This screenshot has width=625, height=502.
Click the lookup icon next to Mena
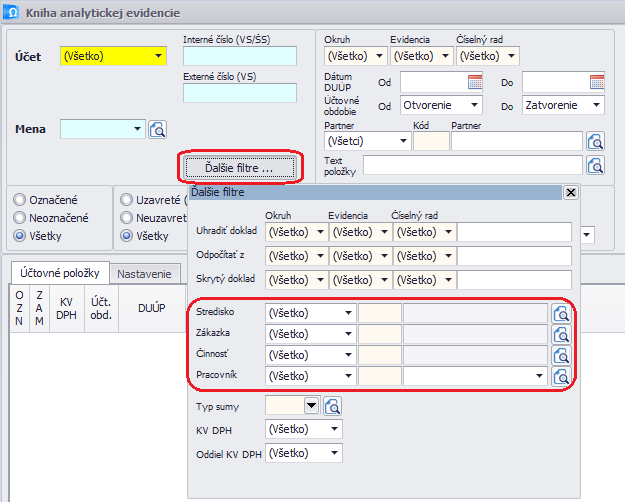coord(158,129)
